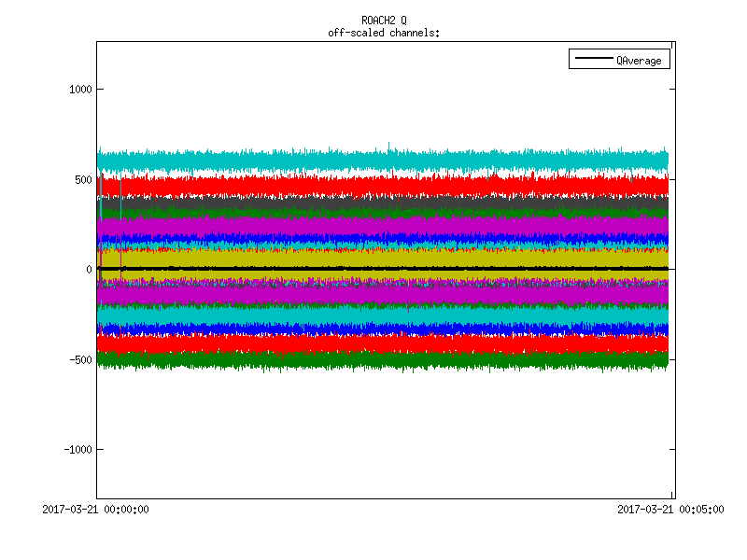Click the 2017-03-21 00:05:00 end time label
The image size is (747, 560).
(670, 510)
